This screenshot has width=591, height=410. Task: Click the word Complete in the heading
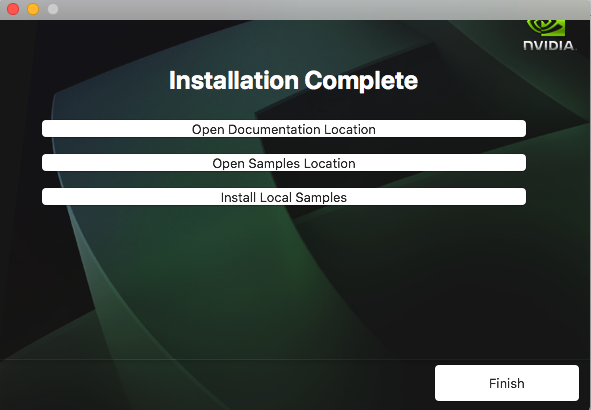tap(361, 81)
